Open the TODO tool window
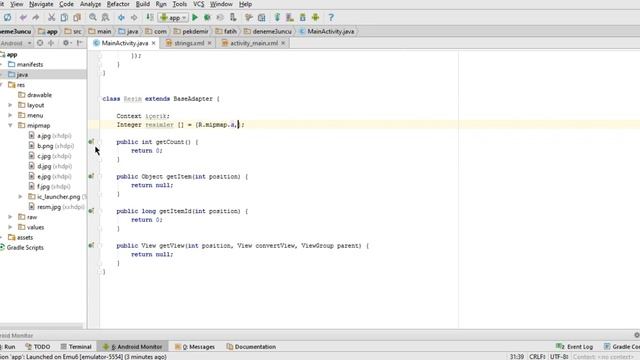 (x=38, y=347)
